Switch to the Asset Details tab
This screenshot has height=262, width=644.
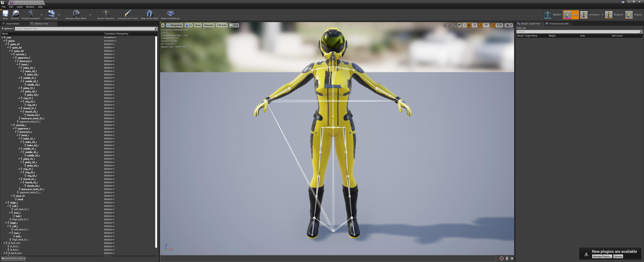point(13,24)
